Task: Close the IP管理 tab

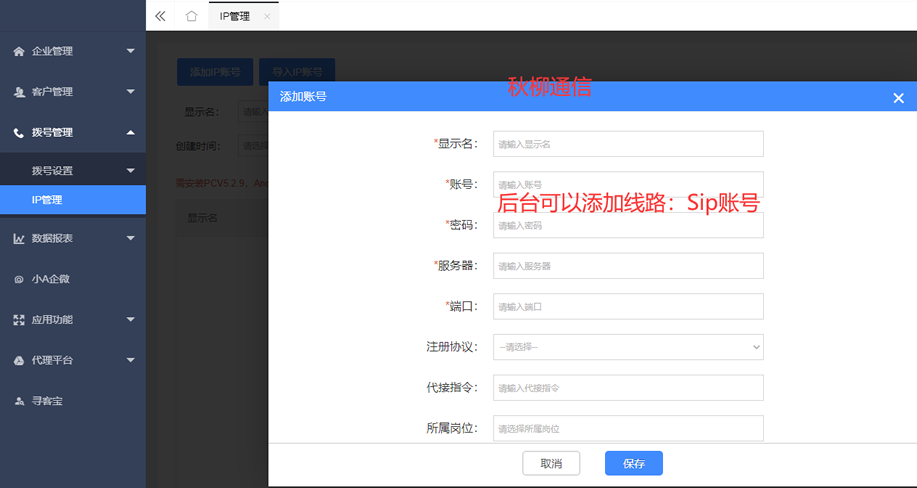Action: point(267,16)
